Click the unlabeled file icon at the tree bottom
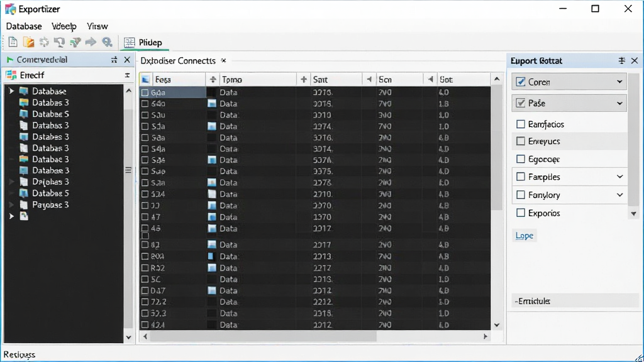 pos(25,216)
